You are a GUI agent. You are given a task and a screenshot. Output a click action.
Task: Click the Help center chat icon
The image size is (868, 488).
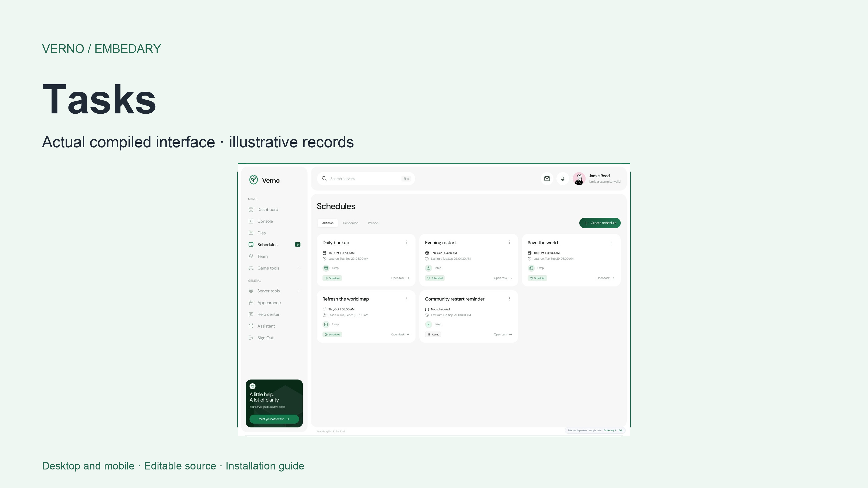click(x=251, y=314)
